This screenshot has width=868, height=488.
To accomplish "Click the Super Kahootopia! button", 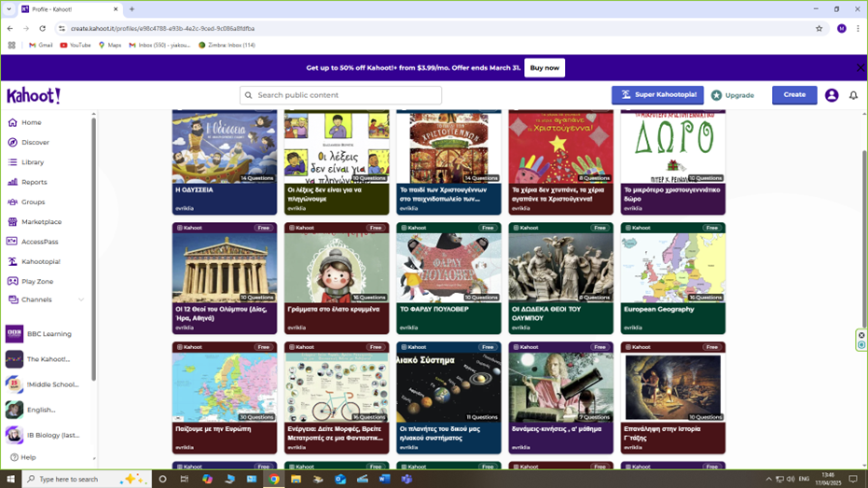I will 657,95.
